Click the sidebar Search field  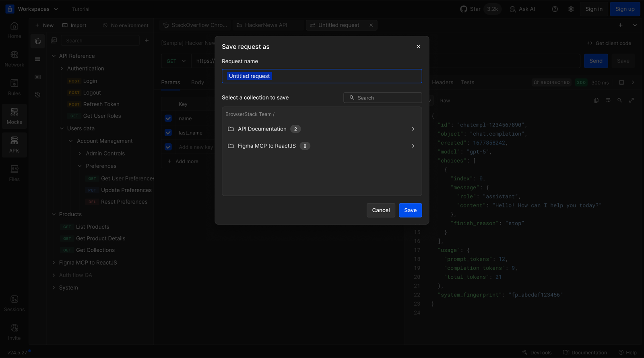click(x=100, y=40)
